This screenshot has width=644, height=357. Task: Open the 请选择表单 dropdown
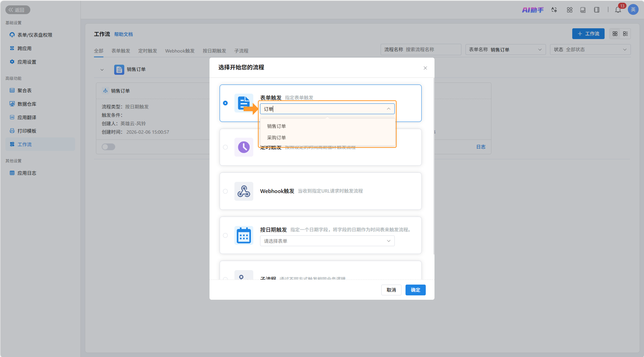pos(327,241)
